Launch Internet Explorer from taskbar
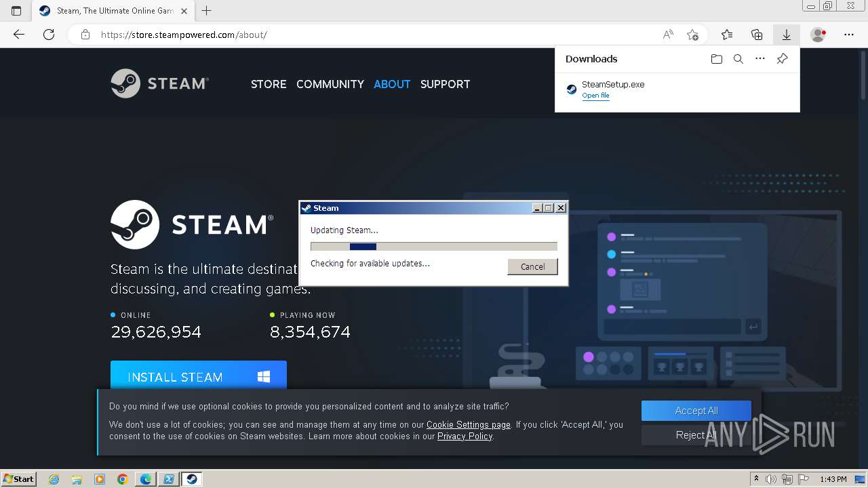The height and width of the screenshot is (488, 868). 54,479
